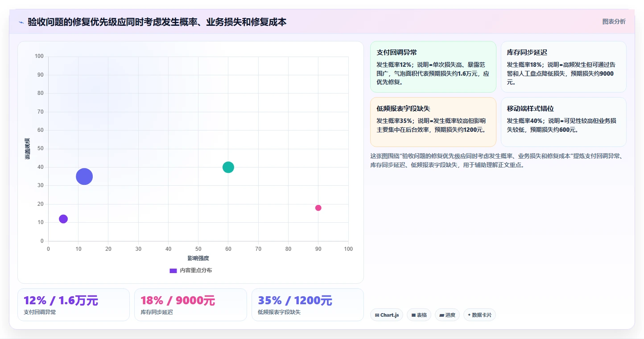Viewport: 644px width, 339px height.
Task: Click the 发生概率18% description text
Action: pos(561,74)
